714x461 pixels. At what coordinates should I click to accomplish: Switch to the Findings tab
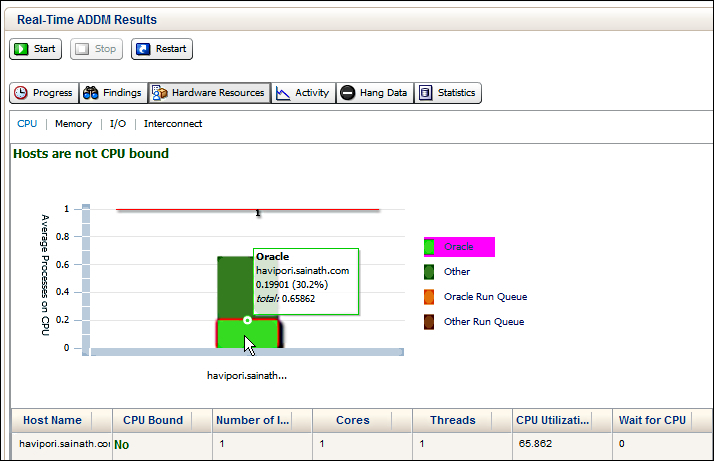tap(113, 93)
